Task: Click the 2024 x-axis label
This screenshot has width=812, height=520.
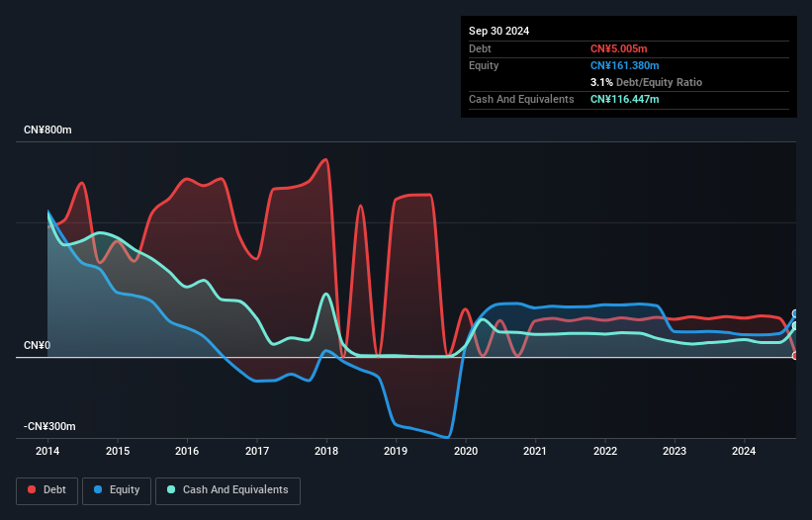Action: [x=744, y=451]
